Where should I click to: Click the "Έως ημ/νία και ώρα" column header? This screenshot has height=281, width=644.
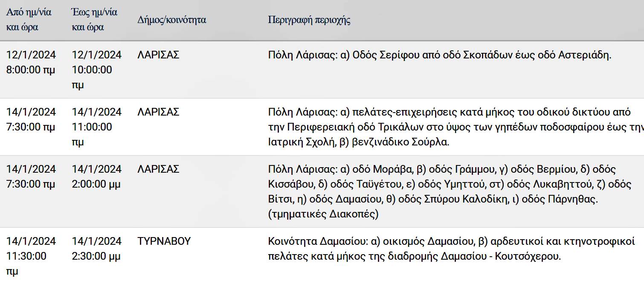point(94,20)
